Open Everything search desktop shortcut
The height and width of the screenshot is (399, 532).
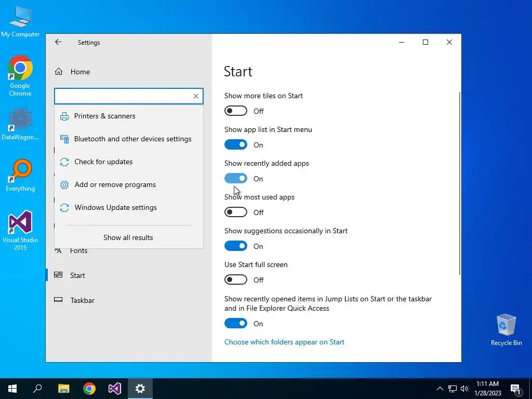pos(20,176)
